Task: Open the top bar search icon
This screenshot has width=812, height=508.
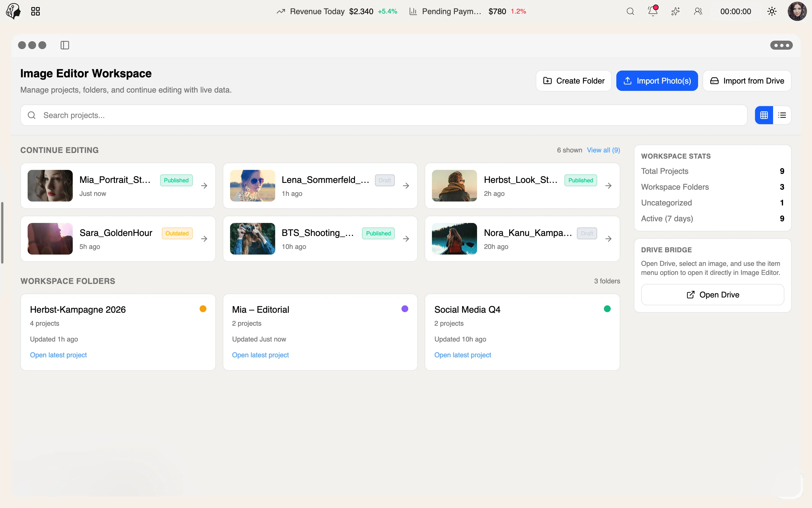Action: (x=630, y=11)
